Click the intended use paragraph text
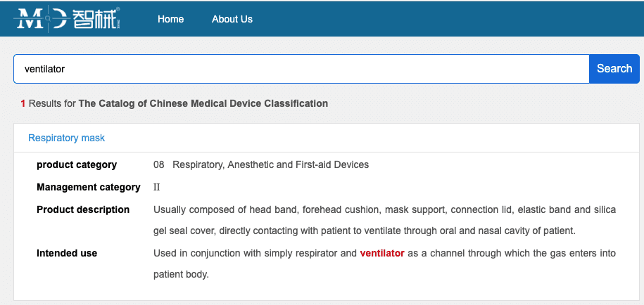 (384, 264)
